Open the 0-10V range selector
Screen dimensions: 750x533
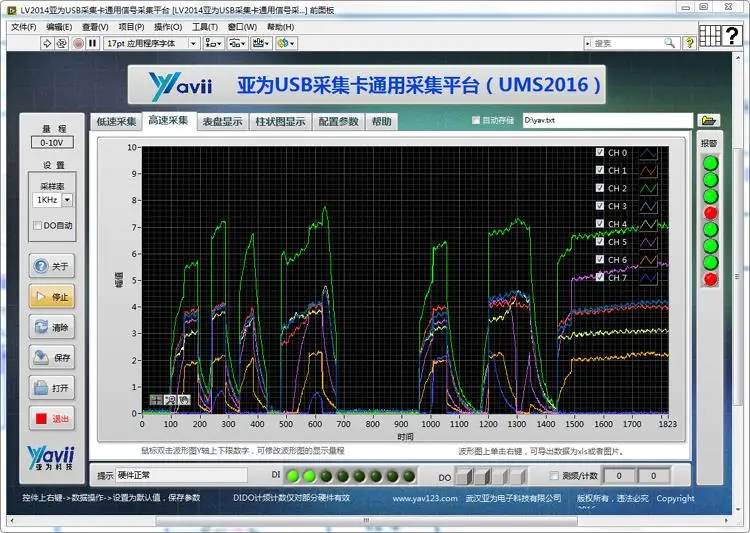(x=52, y=143)
